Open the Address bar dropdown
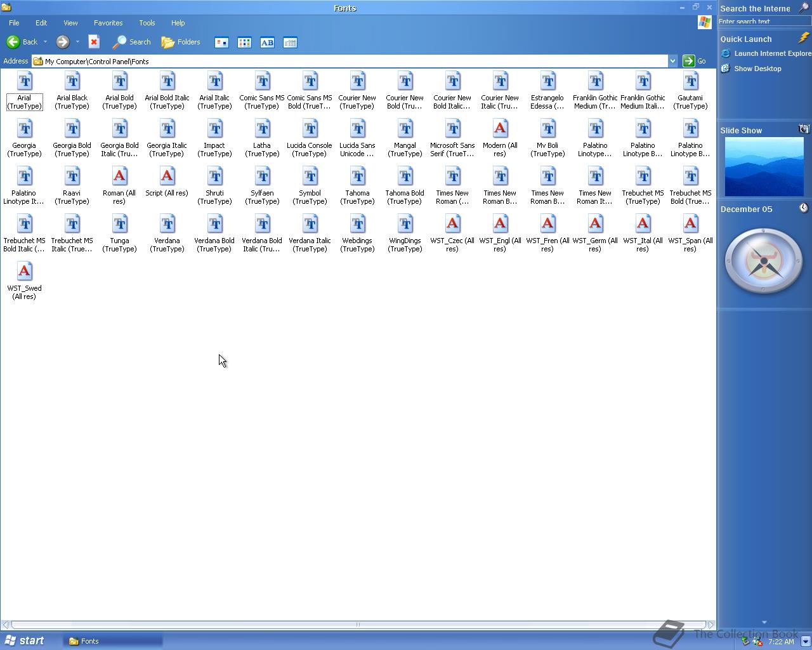Image resolution: width=812 pixels, height=650 pixels. click(x=674, y=61)
